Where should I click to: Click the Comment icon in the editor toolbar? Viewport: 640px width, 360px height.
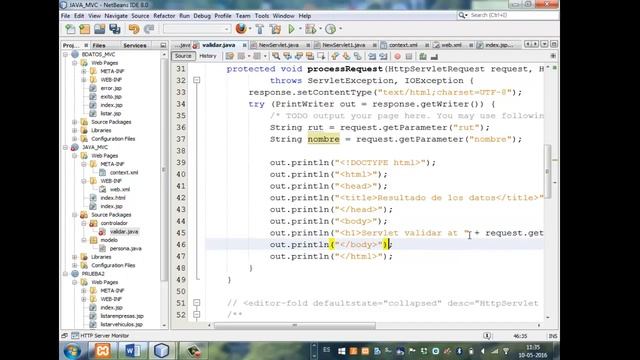[x=423, y=56]
